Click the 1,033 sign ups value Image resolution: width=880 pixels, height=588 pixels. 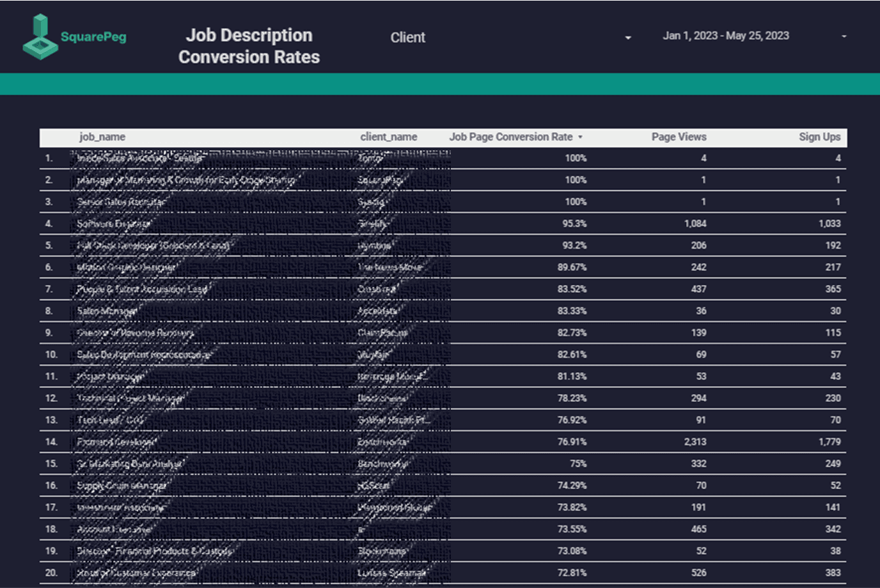(x=829, y=224)
